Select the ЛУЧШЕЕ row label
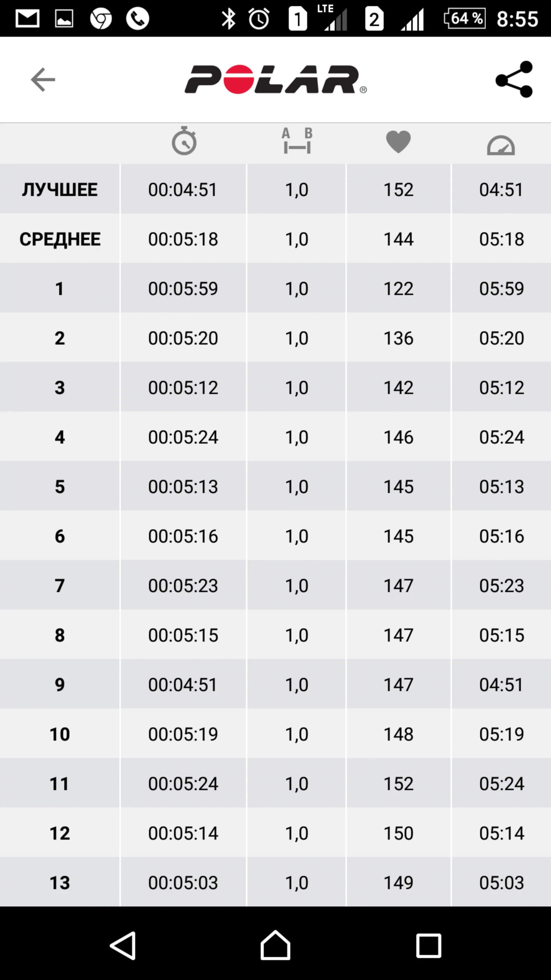This screenshot has width=551, height=980. pos(60,189)
